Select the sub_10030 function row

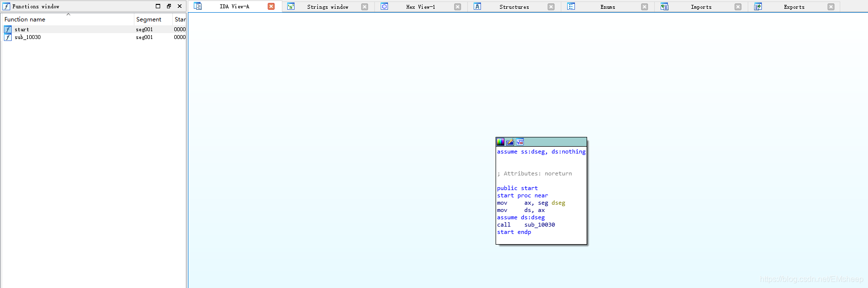pyautogui.click(x=93, y=37)
